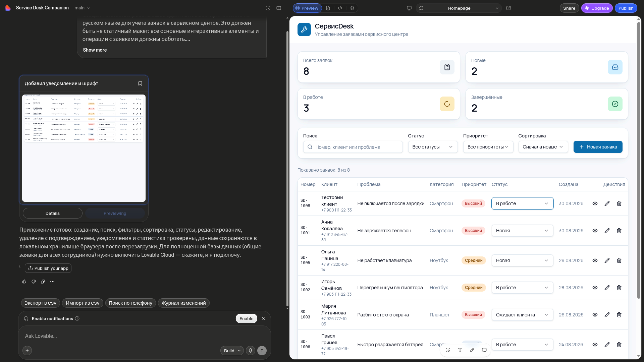644x362 pixels.
Task: View ticket SD-1005 with eye icon
Action: pyautogui.click(x=595, y=260)
